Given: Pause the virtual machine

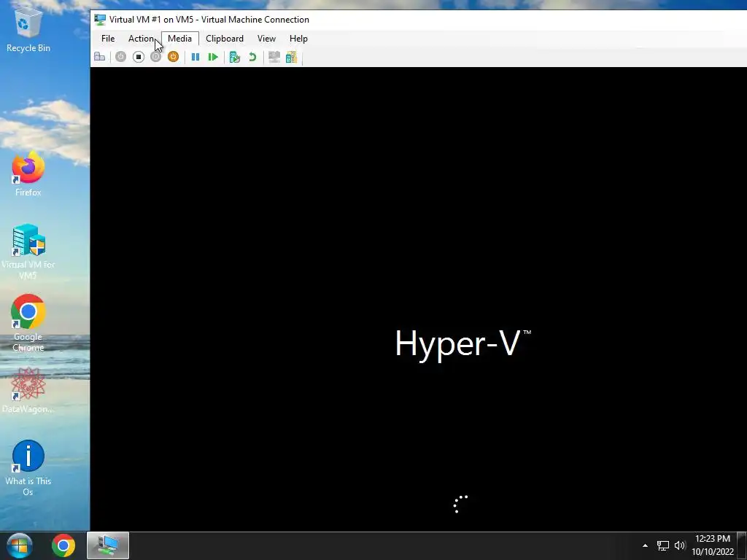Looking at the screenshot, I should (196, 57).
